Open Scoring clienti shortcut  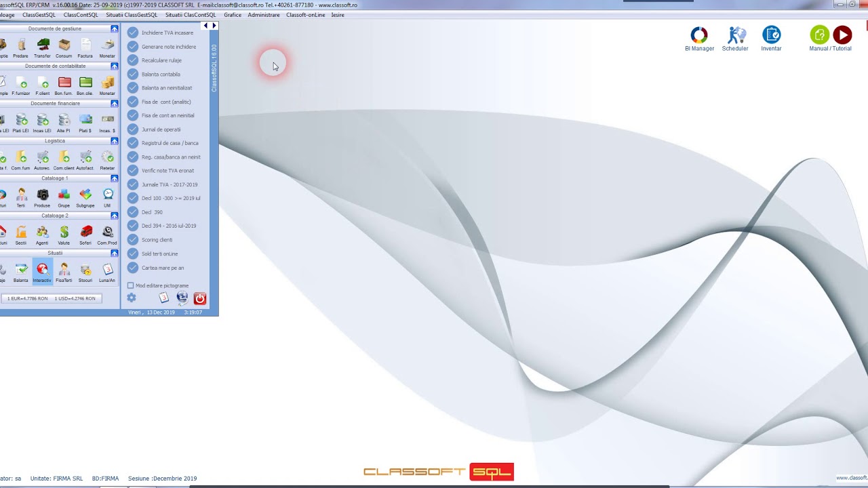[x=151, y=240]
